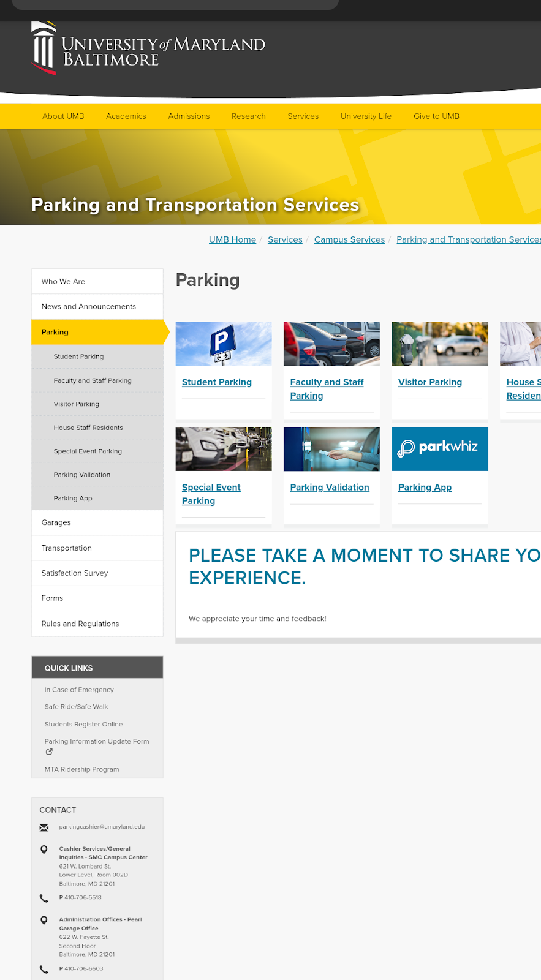Select the highlighted Parking sidebar item
Viewport: 541px width, 980px height.
[x=97, y=332]
